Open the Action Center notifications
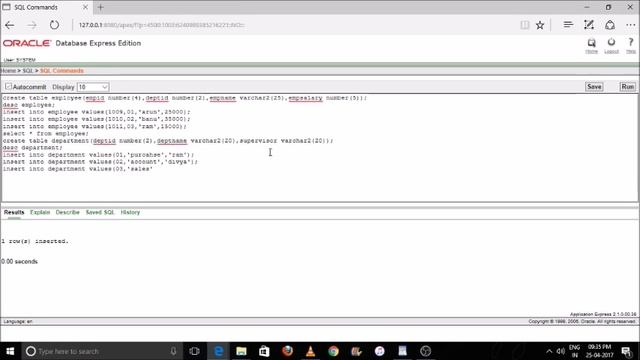 [x=627, y=351]
